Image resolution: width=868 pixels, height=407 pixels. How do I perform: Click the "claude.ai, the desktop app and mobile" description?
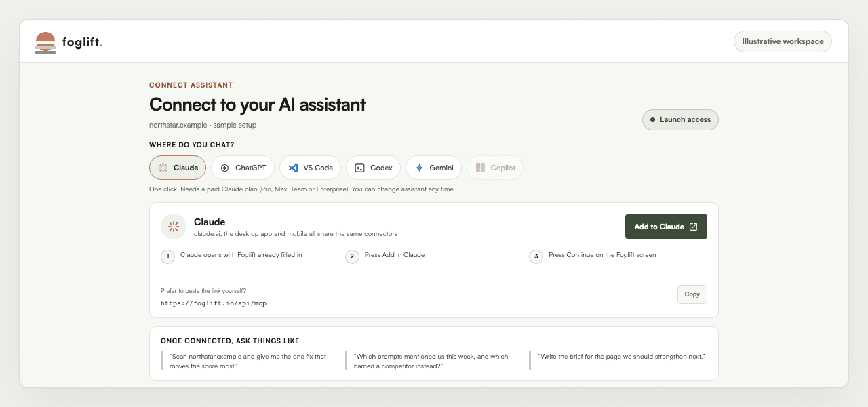296,234
